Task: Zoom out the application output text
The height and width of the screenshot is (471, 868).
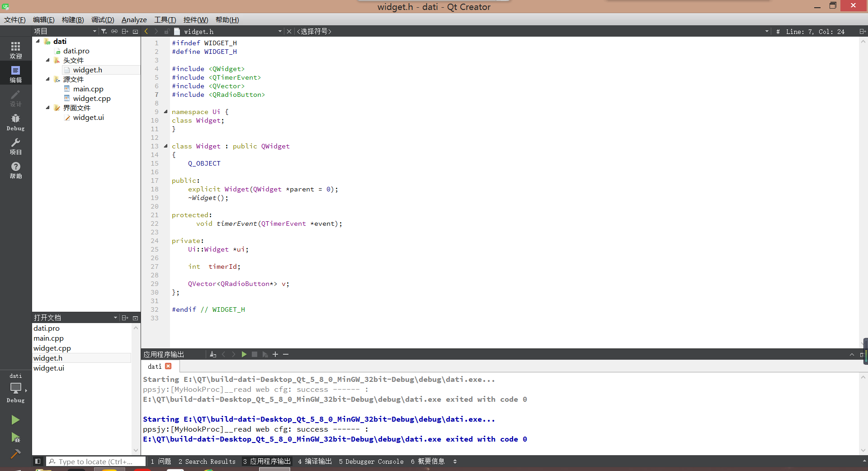Action: pyautogui.click(x=286, y=354)
